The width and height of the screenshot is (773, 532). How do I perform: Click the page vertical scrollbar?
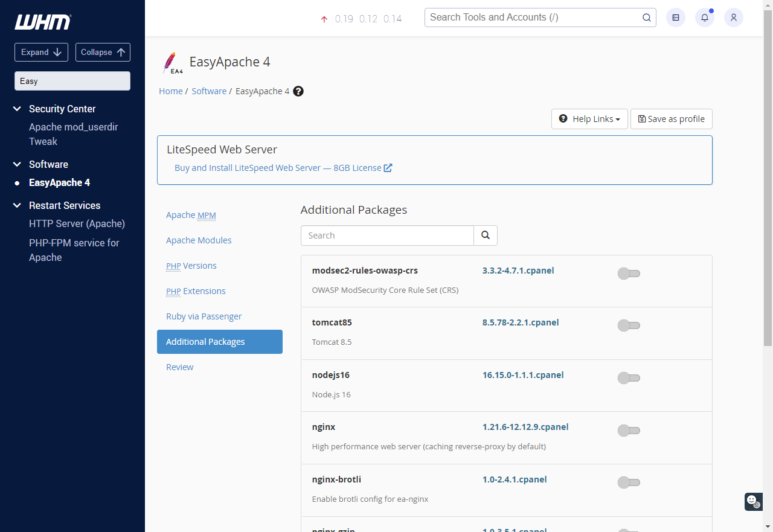(x=768, y=178)
